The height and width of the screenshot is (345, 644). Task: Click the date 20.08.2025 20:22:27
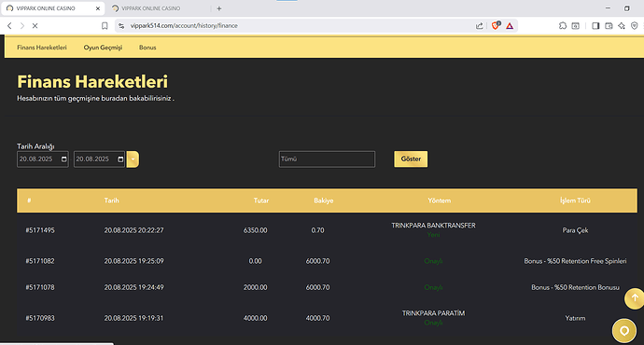pyautogui.click(x=133, y=230)
